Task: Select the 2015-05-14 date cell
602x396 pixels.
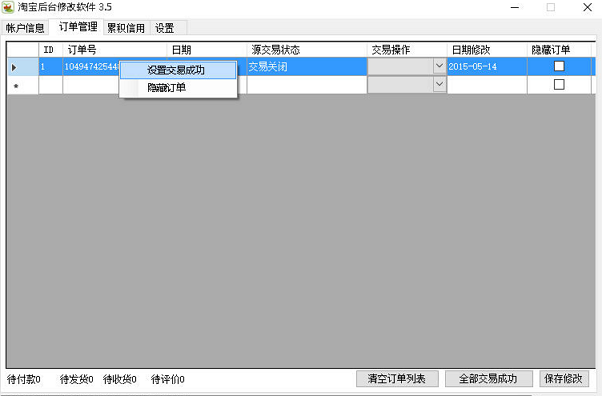Action: [487, 67]
